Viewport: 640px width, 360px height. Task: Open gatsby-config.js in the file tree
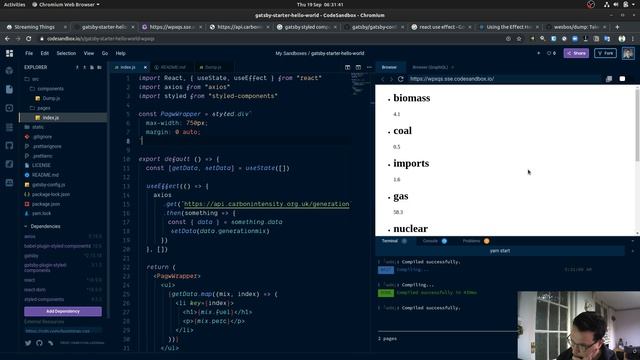point(48,185)
